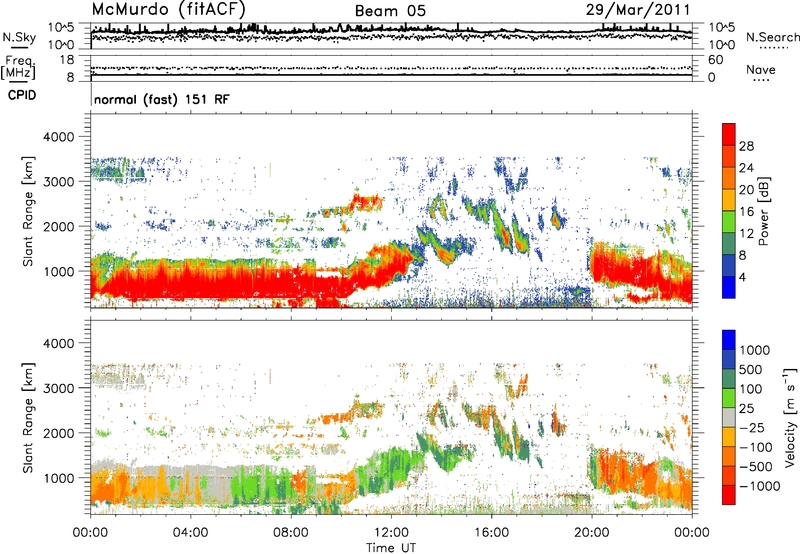Click the 4000 tick on power panel axis
This screenshot has height=554, width=800.
(61, 137)
